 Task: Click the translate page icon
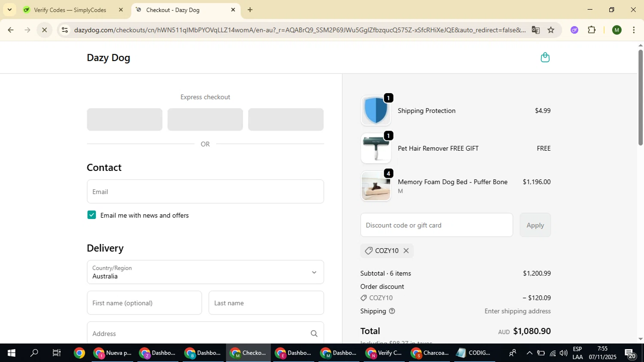tap(535, 30)
